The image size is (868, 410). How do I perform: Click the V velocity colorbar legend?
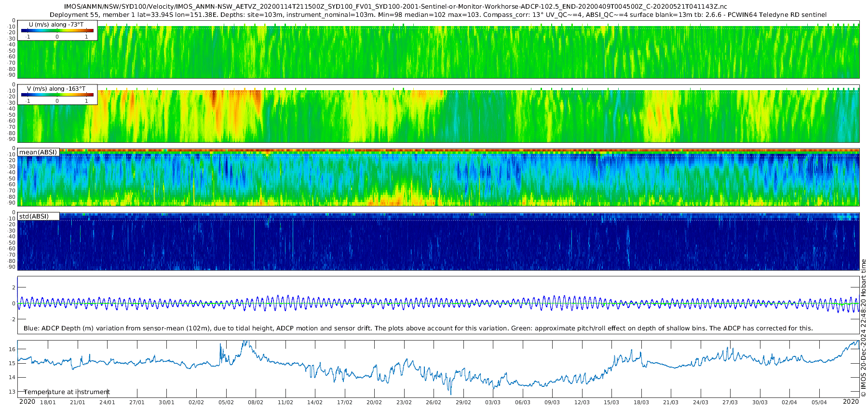[57, 95]
